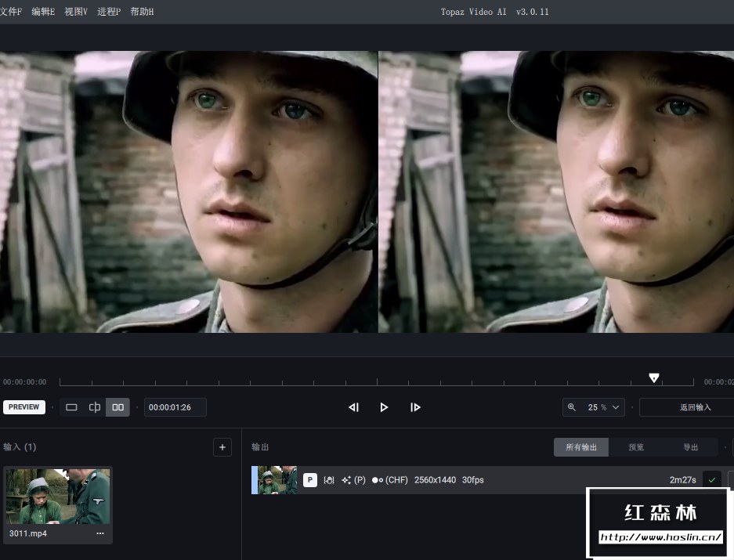The height and width of the screenshot is (560, 734).
Task: Click the PREVIEW button
Action: click(24, 407)
